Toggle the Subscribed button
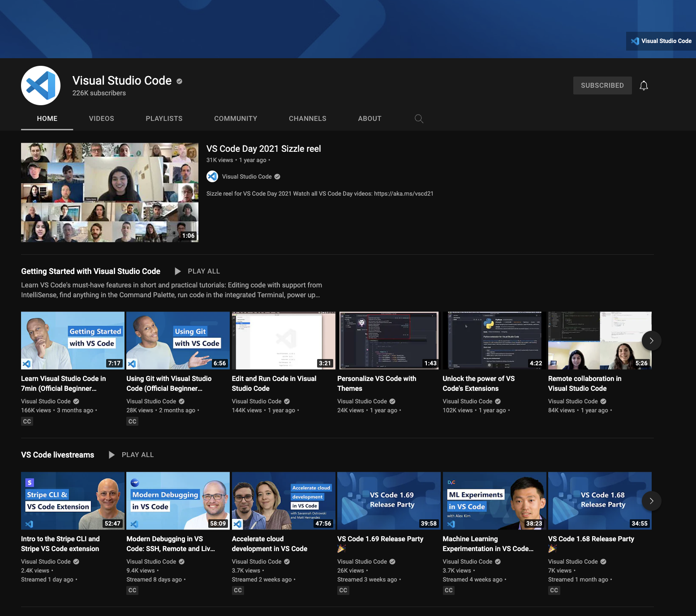 (x=602, y=86)
